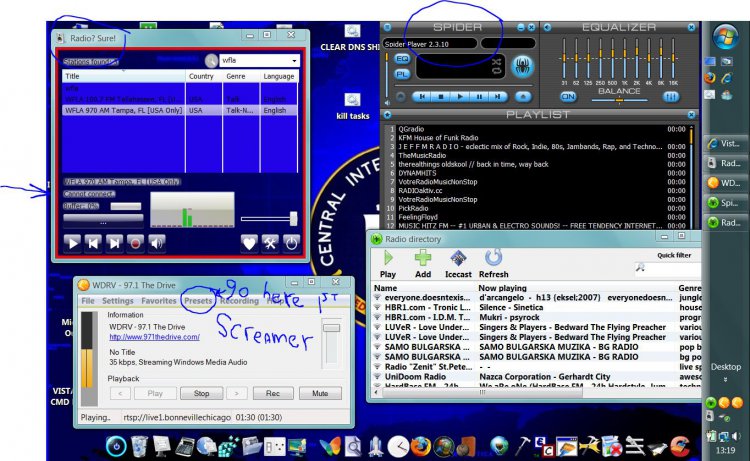
Task: Sort Radio directory by Name column
Action: (424, 288)
